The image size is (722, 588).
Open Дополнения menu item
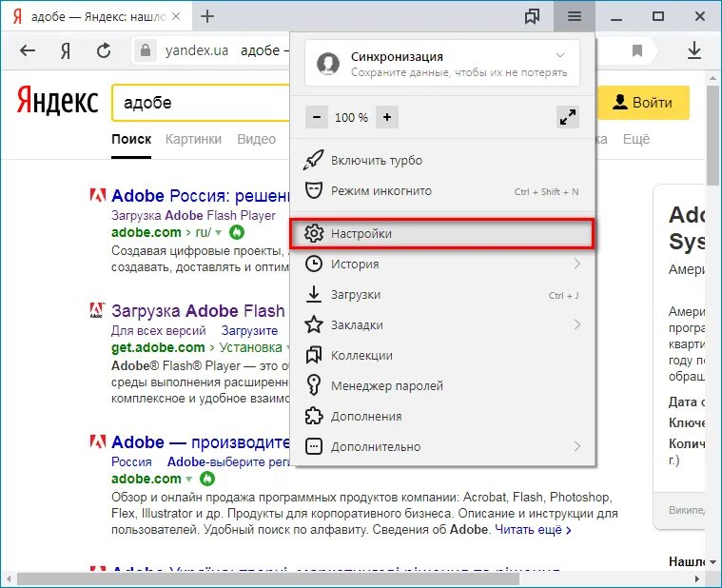click(x=442, y=416)
